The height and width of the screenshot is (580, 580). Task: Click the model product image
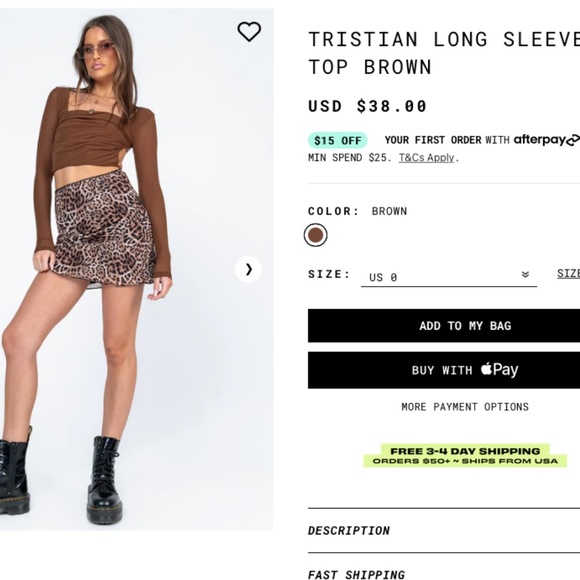136,269
